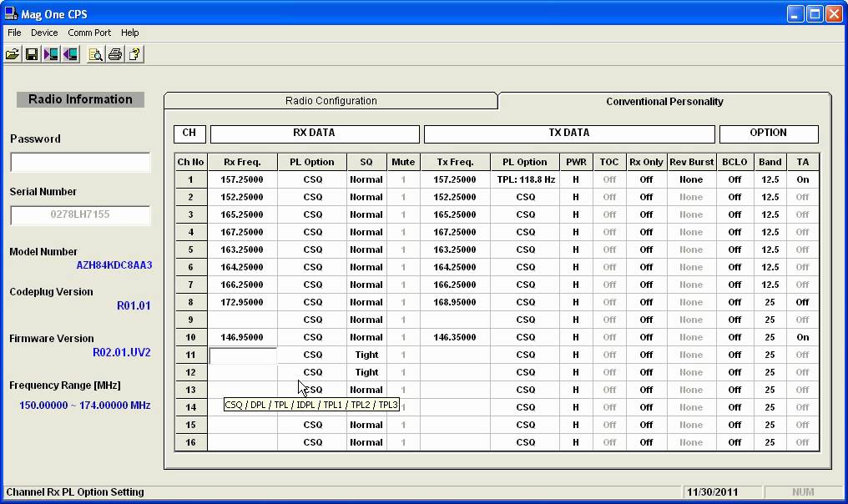Image resolution: width=848 pixels, height=504 pixels.
Task: Toggle TA setting for channel 8
Action: click(803, 302)
